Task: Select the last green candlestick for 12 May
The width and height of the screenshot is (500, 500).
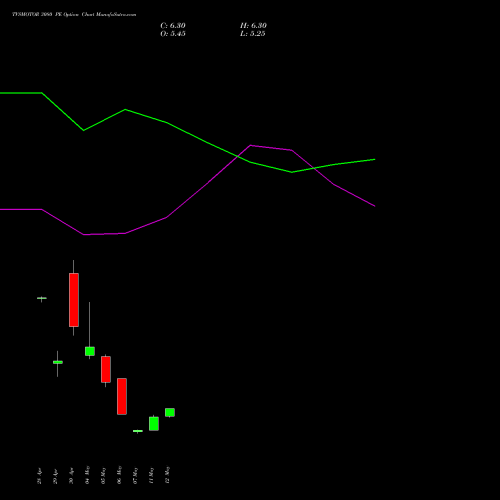Action: [170, 412]
